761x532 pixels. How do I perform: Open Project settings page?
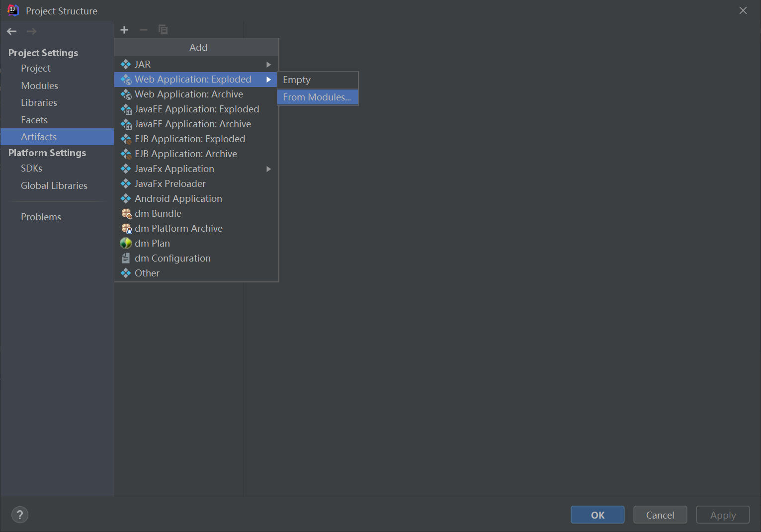point(57,68)
